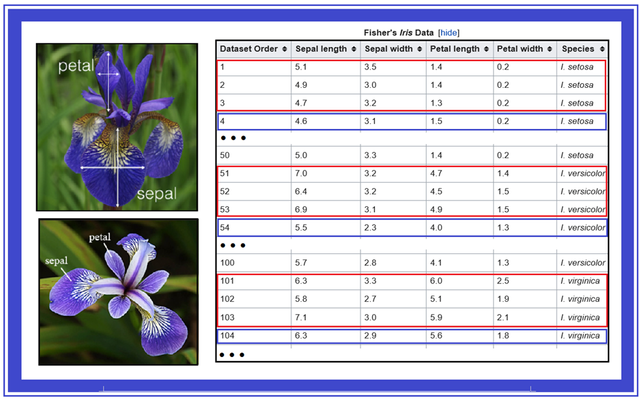Click sepal length 4.7 in row 3
Screen dimensions: 640x400
click(301, 103)
